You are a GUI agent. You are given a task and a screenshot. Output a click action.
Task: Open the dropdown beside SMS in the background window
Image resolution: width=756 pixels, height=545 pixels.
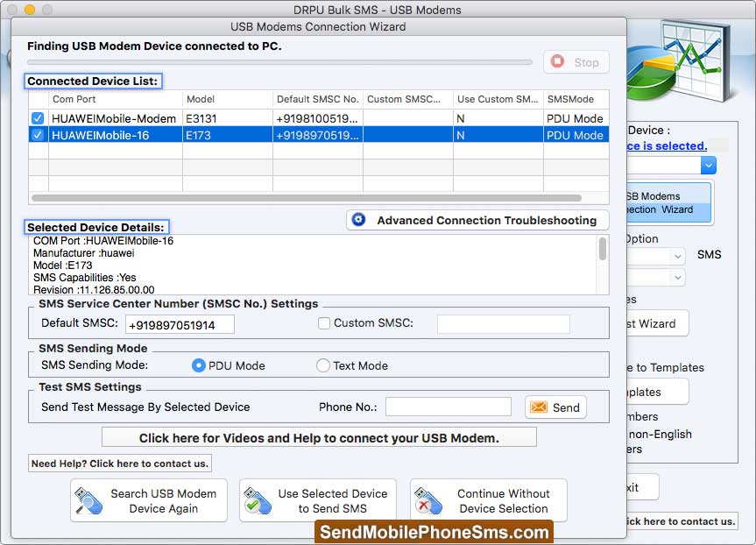pyautogui.click(x=677, y=256)
